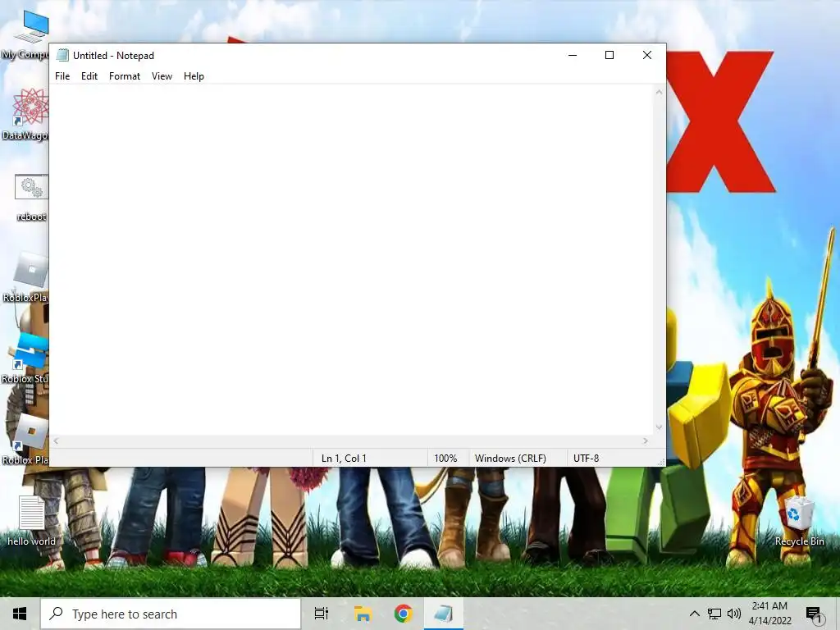
Task: Open the View menu
Action: click(162, 76)
